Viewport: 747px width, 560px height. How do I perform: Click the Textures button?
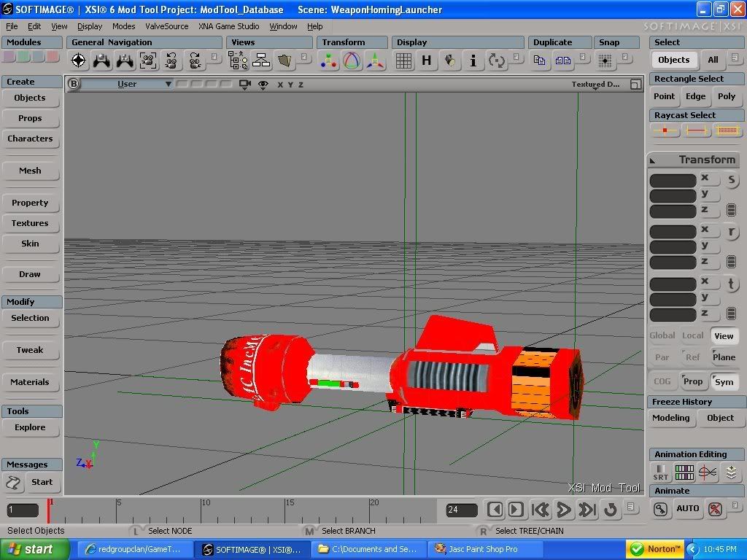point(30,223)
